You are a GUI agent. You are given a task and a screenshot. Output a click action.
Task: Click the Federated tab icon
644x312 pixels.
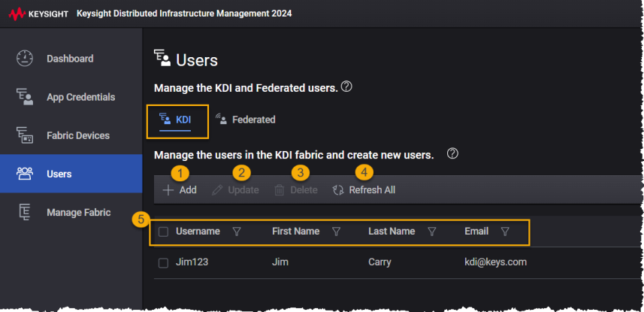pos(221,120)
